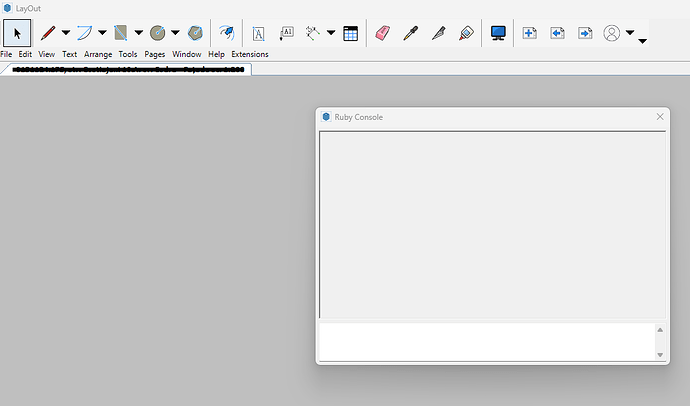This screenshot has width=690, height=406.
Task: Choose the red pencil Line tool
Action: 48,33
